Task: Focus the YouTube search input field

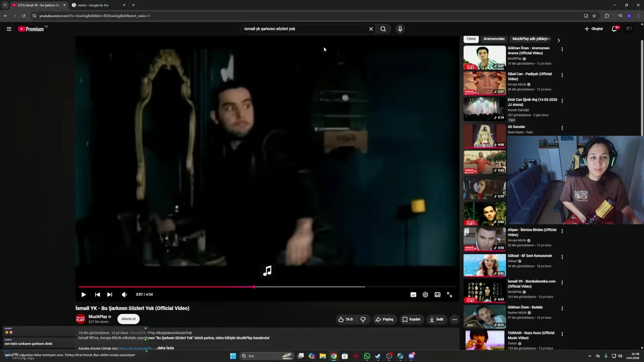Action: (x=304, y=29)
